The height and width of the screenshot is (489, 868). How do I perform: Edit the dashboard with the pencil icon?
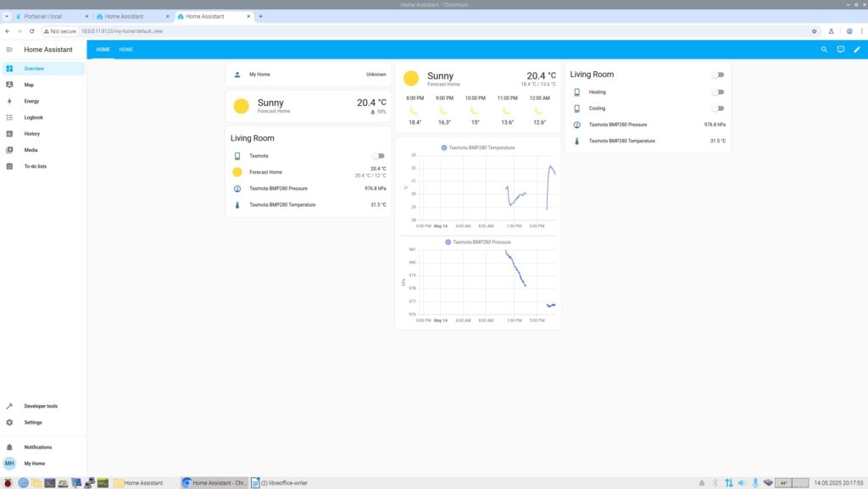point(857,50)
